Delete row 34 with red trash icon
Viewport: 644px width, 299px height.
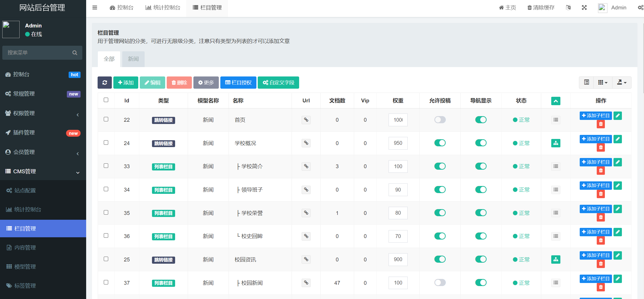(601, 194)
